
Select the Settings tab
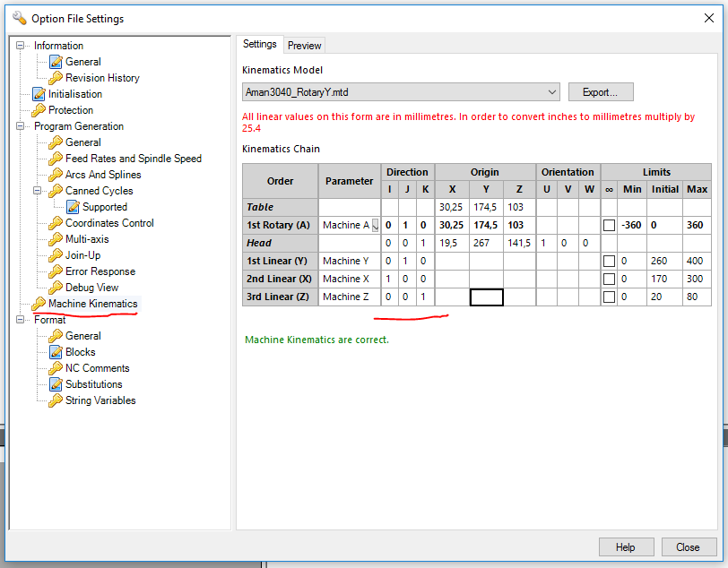(x=260, y=45)
